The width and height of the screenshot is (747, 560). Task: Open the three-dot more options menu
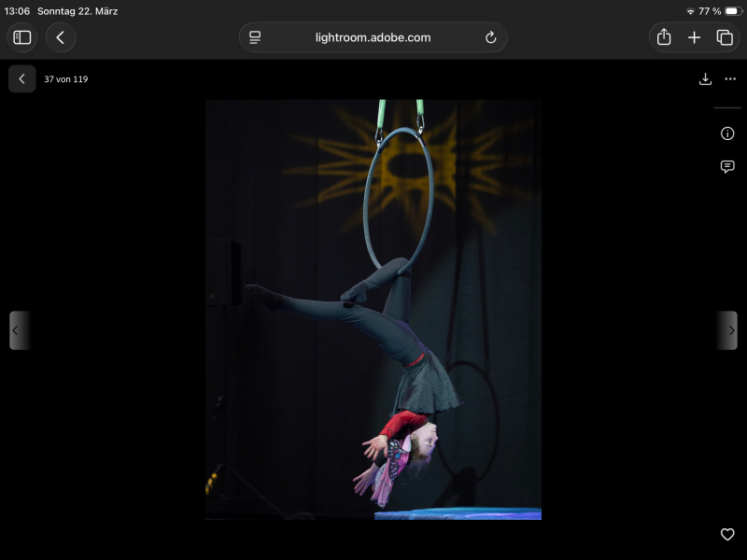coord(730,79)
